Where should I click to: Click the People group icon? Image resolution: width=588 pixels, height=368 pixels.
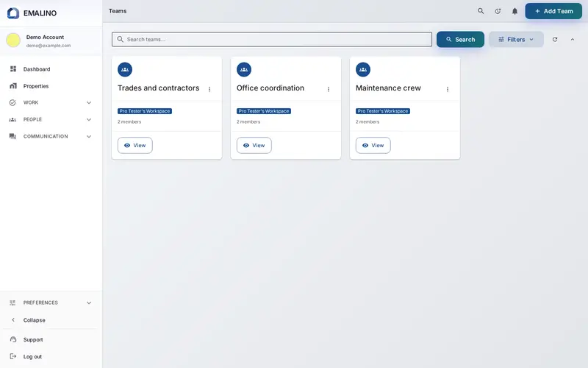12,119
